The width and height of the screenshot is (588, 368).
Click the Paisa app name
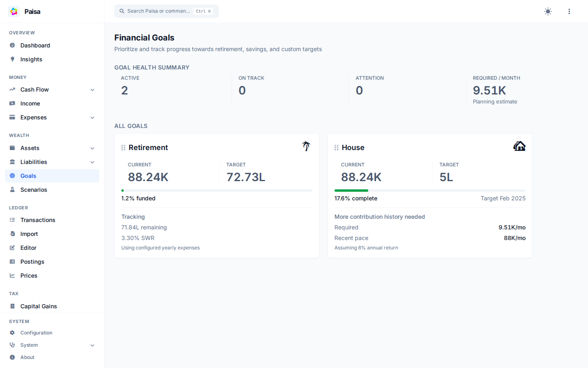(x=32, y=11)
